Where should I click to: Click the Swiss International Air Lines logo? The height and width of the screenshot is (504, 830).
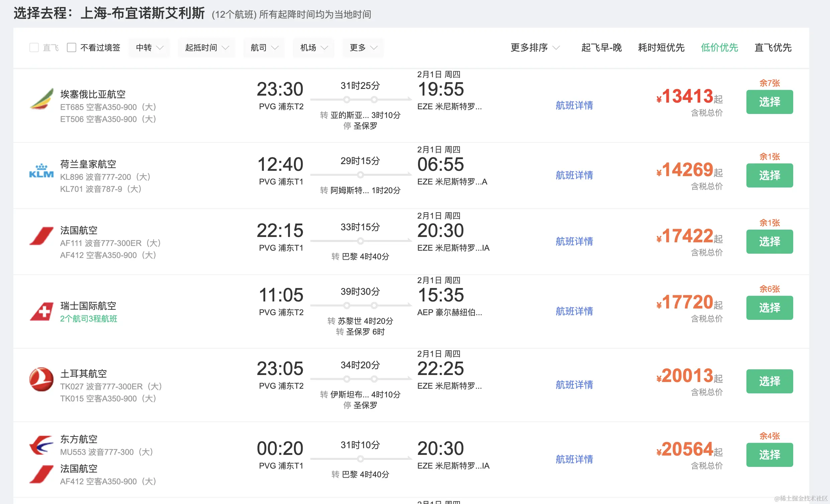pyautogui.click(x=41, y=311)
